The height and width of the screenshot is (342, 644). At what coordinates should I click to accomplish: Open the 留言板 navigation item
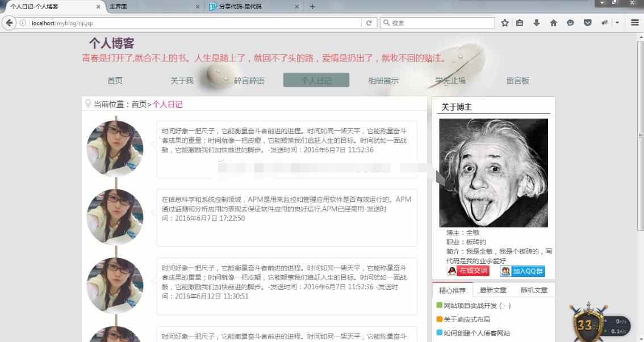[517, 81]
